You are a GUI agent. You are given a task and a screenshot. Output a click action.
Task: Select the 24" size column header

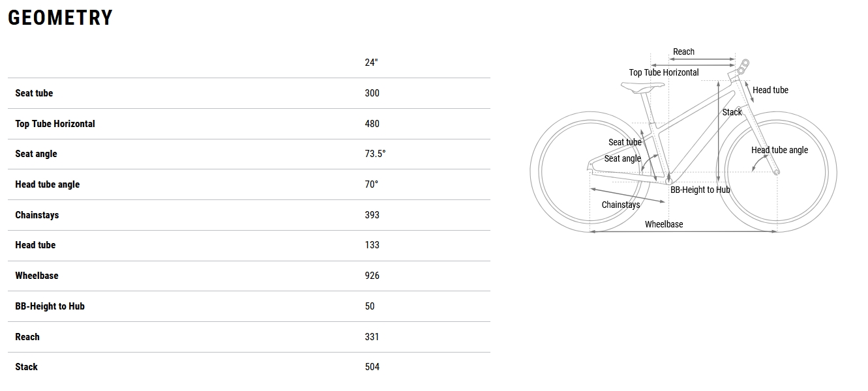(x=371, y=63)
